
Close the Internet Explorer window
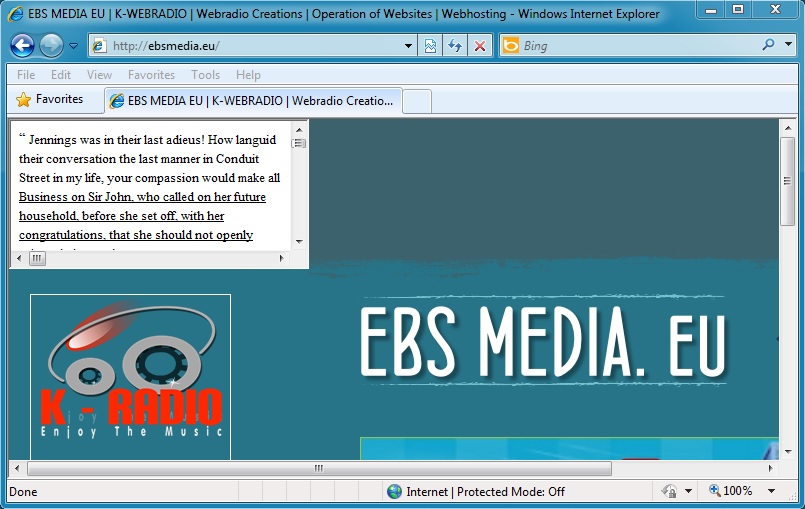(775, 9)
